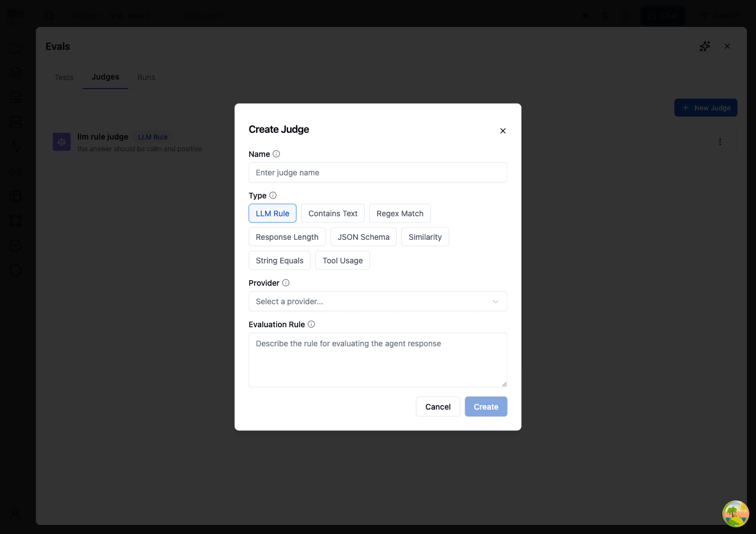Click the link icon in the sidebar

[15, 171]
